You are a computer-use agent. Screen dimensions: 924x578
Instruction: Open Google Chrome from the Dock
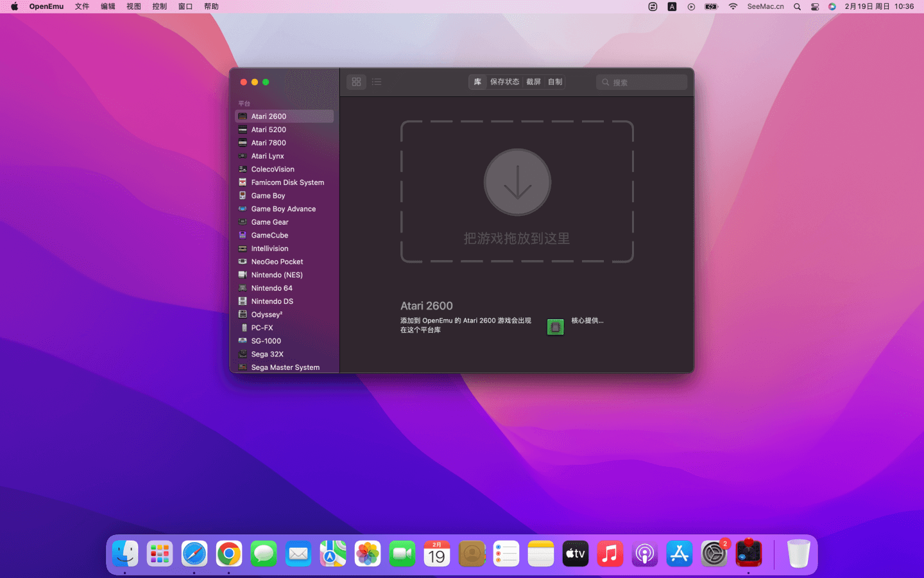coord(229,554)
